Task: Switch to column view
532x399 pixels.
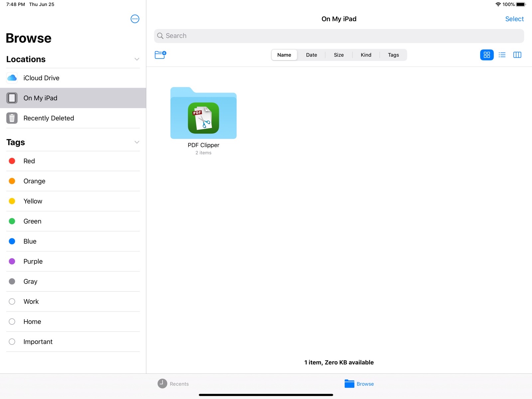Action: pos(517,55)
